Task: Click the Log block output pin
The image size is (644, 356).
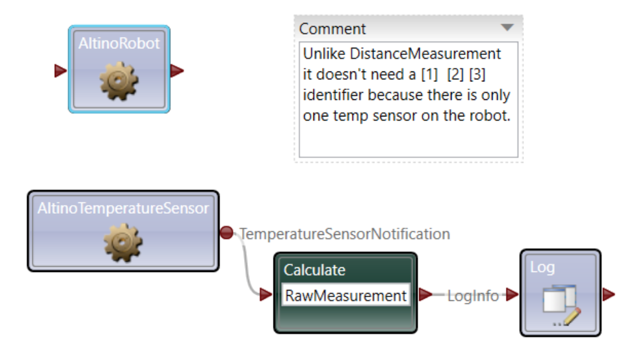Action: pos(609,295)
